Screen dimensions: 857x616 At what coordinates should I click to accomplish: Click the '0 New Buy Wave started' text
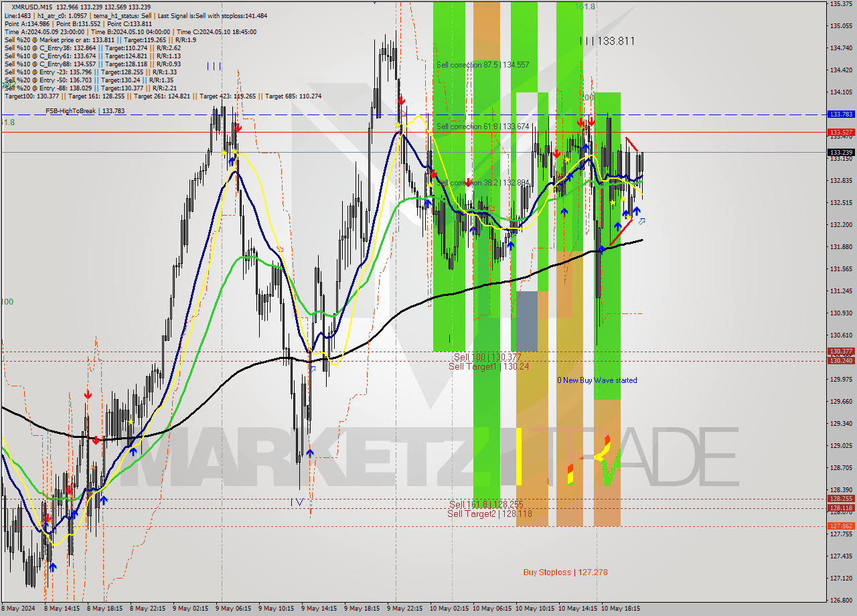coord(597,380)
